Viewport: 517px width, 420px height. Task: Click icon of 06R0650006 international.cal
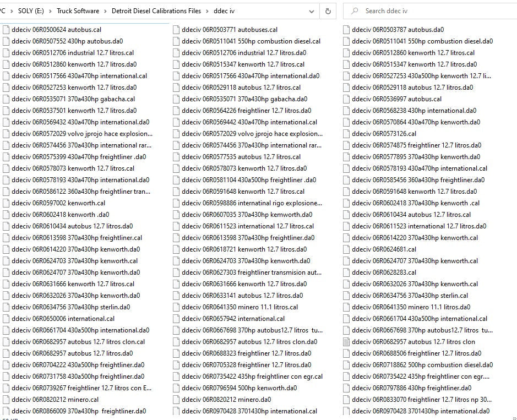pyautogui.click(x=6, y=319)
